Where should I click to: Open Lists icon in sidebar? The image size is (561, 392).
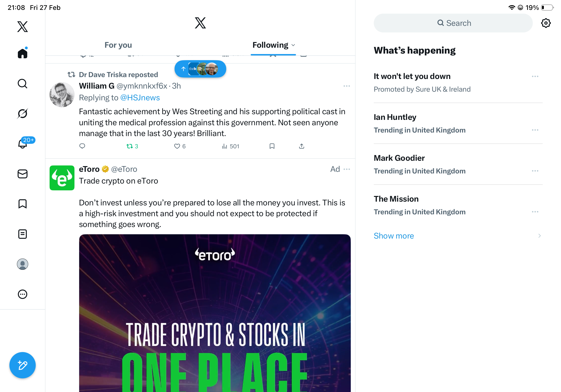(23, 234)
